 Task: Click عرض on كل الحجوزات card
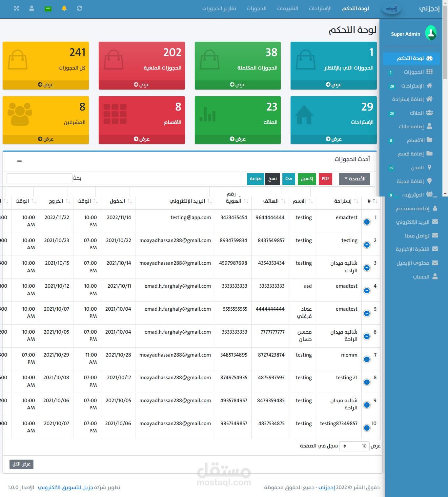(46, 85)
